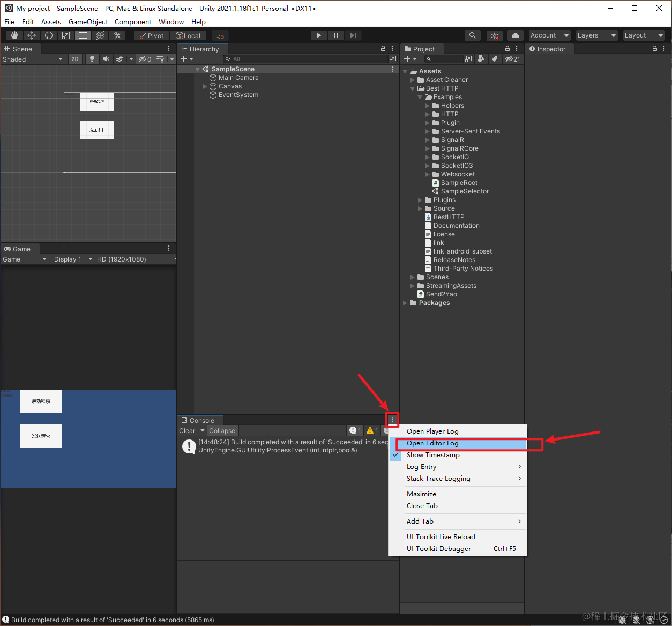Toggle Show Timestamp option
672x626 pixels.
[458, 455]
